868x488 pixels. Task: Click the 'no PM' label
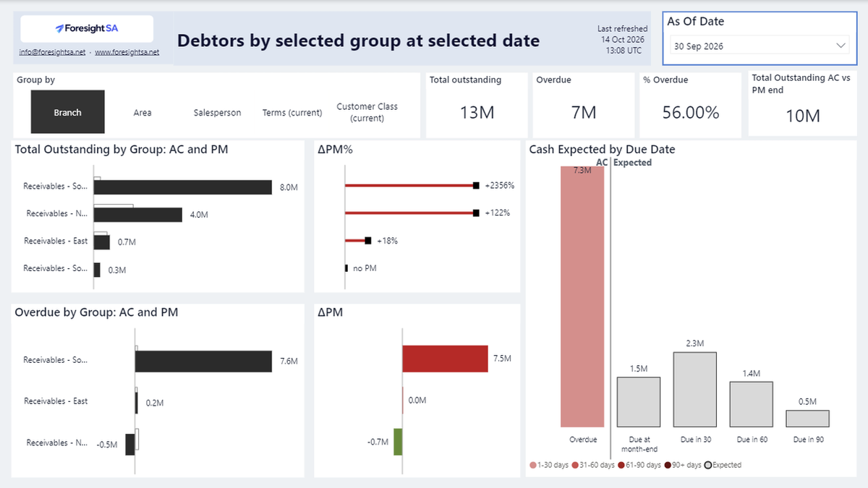tap(365, 268)
